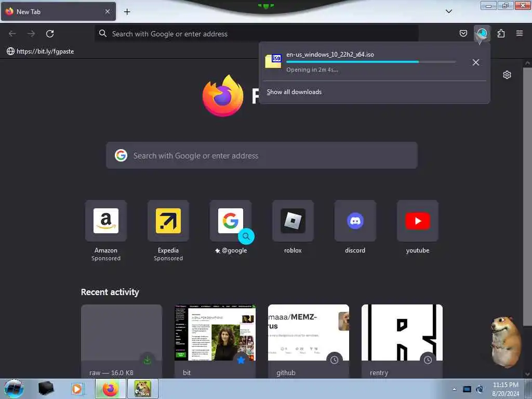This screenshot has width=532, height=399.
Task: Open the github MEMZ recent activity card
Action: (x=309, y=341)
